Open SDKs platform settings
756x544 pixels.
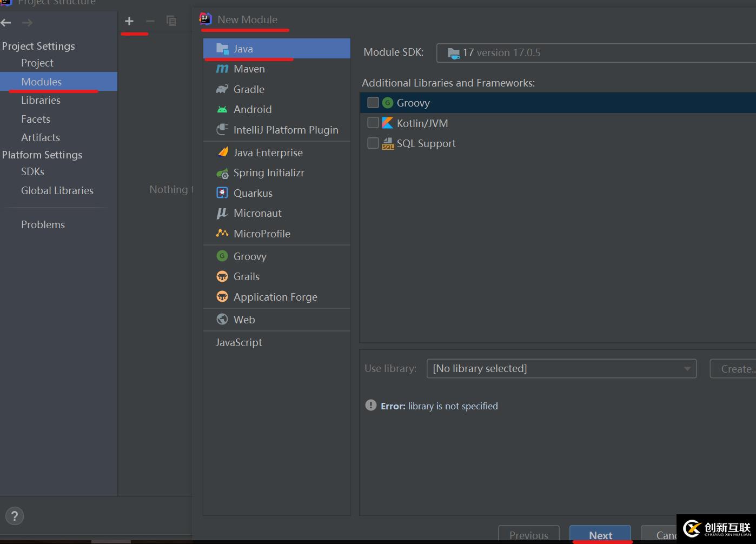click(x=32, y=171)
